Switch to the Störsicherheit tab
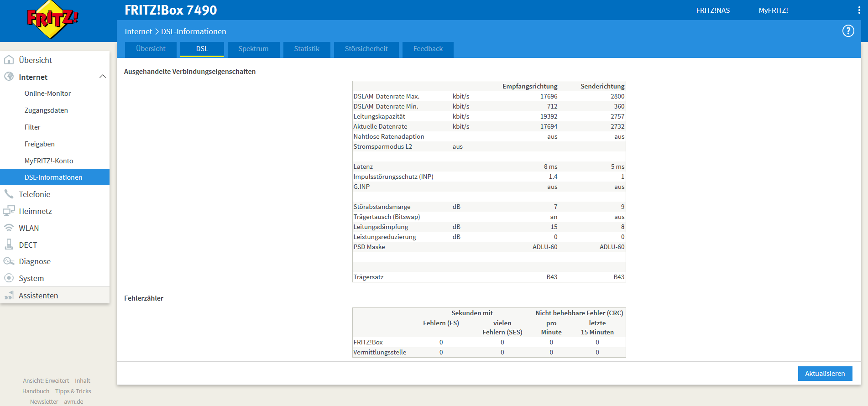This screenshot has height=406, width=868. (x=366, y=49)
